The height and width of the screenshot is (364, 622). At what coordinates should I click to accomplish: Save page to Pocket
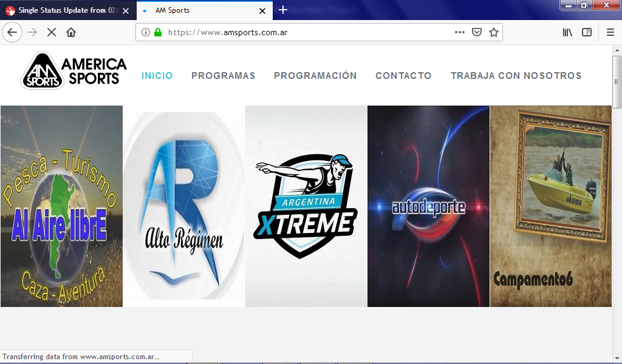[476, 32]
